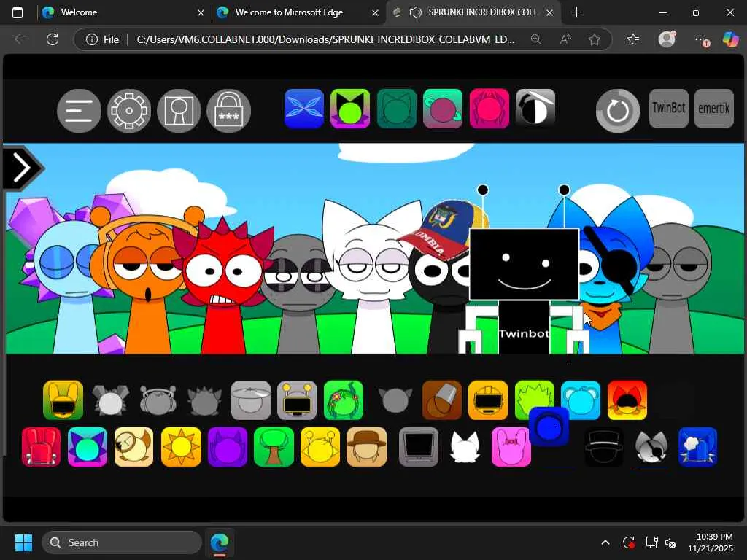Pick the purple horned character icon
Image resolution: width=747 pixels, height=560 pixels.
[x=228, y=447]
